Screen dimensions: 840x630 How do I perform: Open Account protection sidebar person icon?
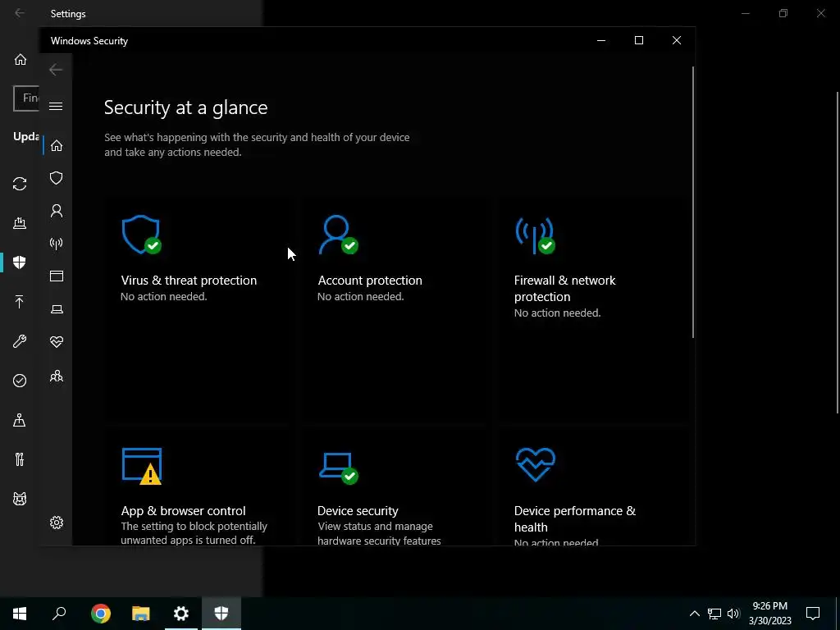(x=57, y=211)
